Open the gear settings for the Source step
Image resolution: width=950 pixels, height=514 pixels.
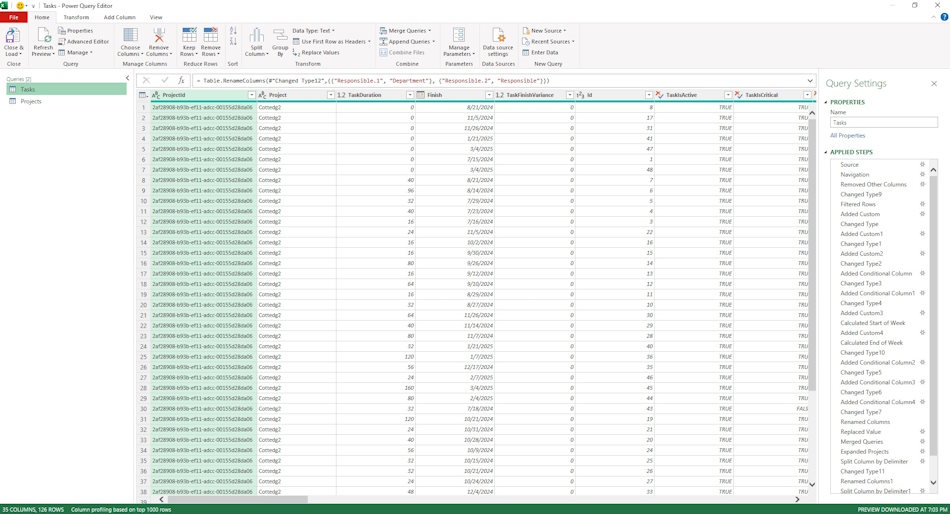pyautogui.click(x=922, y=164)
